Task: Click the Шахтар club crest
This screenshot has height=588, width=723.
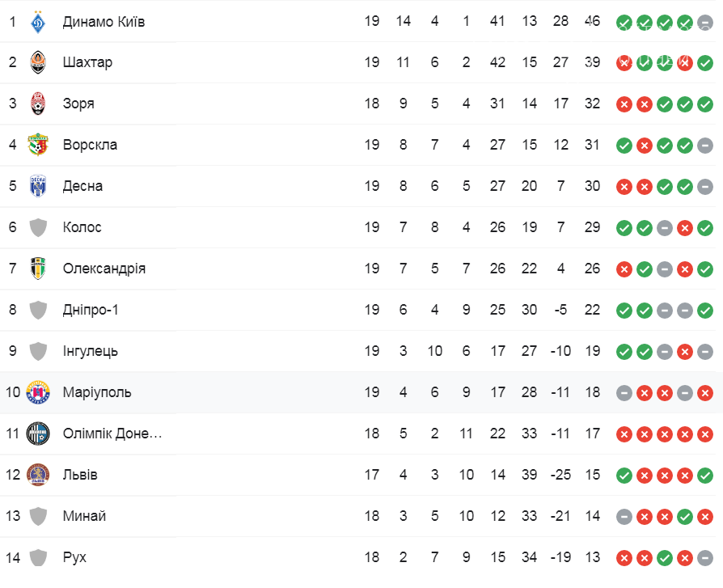Action: (x=38, y=62)
